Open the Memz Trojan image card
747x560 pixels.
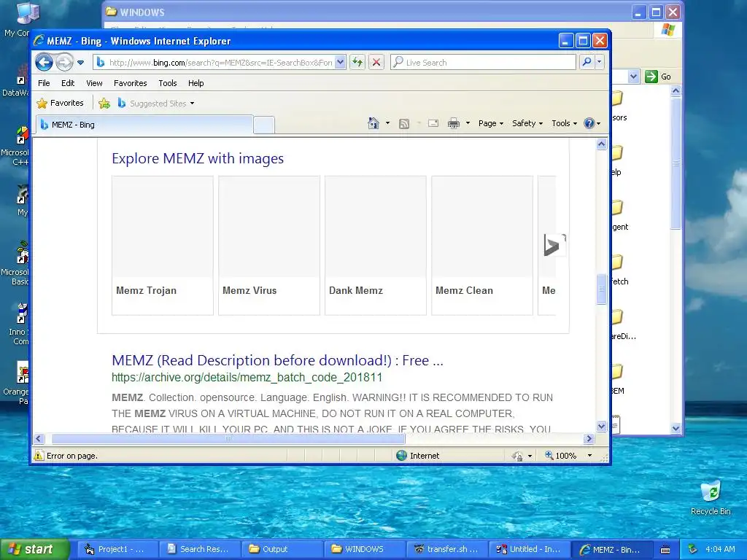click(163, 245)
